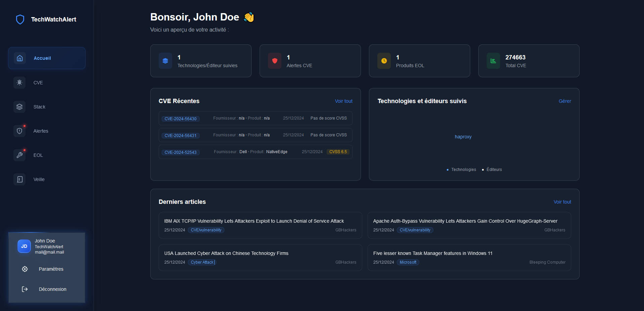This screenshot has height=311, width=644.
Task: Click the haproxy technology label
Action: 463,137
